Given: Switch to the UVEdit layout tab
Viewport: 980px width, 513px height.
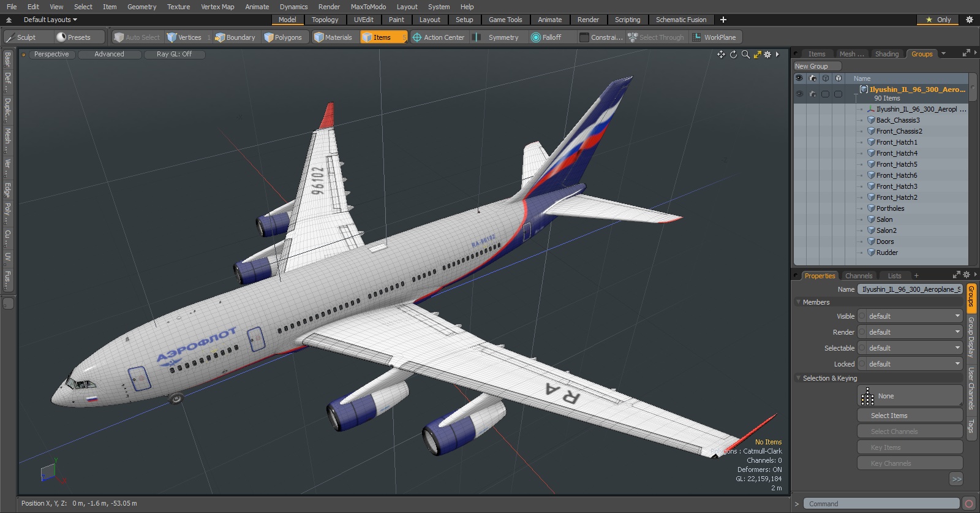Looking at the screenshot, I should 363,20.
